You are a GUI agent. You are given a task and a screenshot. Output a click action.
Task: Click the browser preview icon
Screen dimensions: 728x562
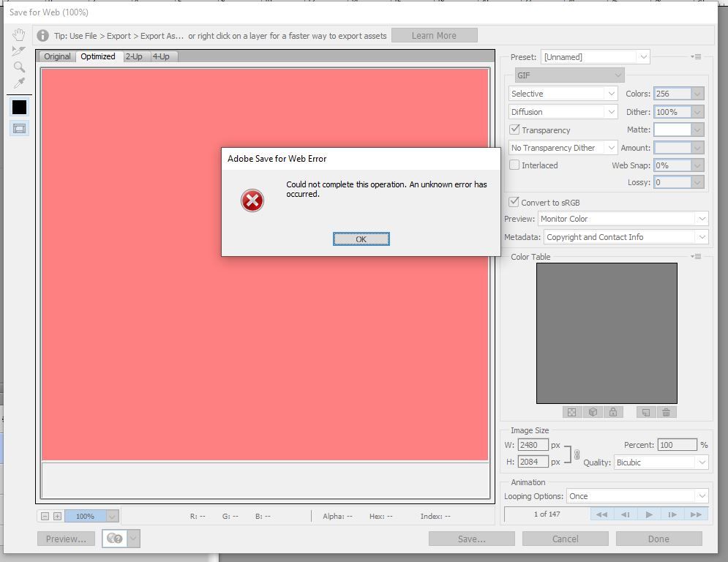pyautogui.click(x=114, y=539)
